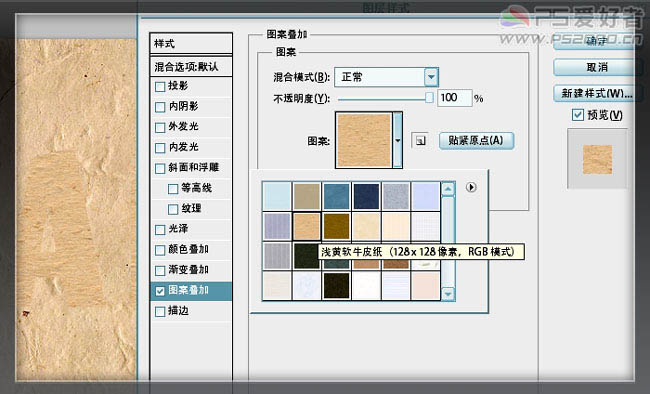This screenshot has height=394, width=650.
Task: Expand the pattern preview dropdown arrow
Action: click(x=398, y=140)
